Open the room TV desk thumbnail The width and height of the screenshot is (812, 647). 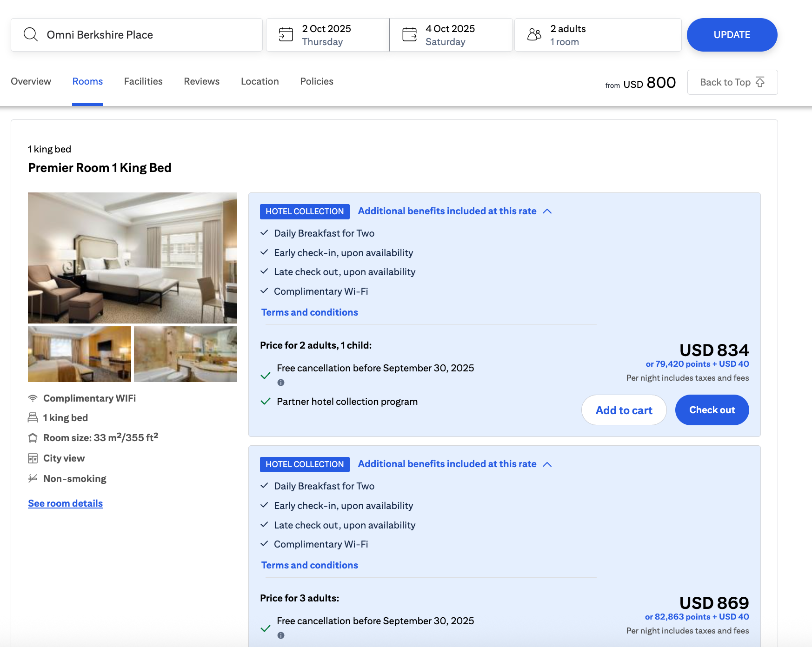click(80, 354)
